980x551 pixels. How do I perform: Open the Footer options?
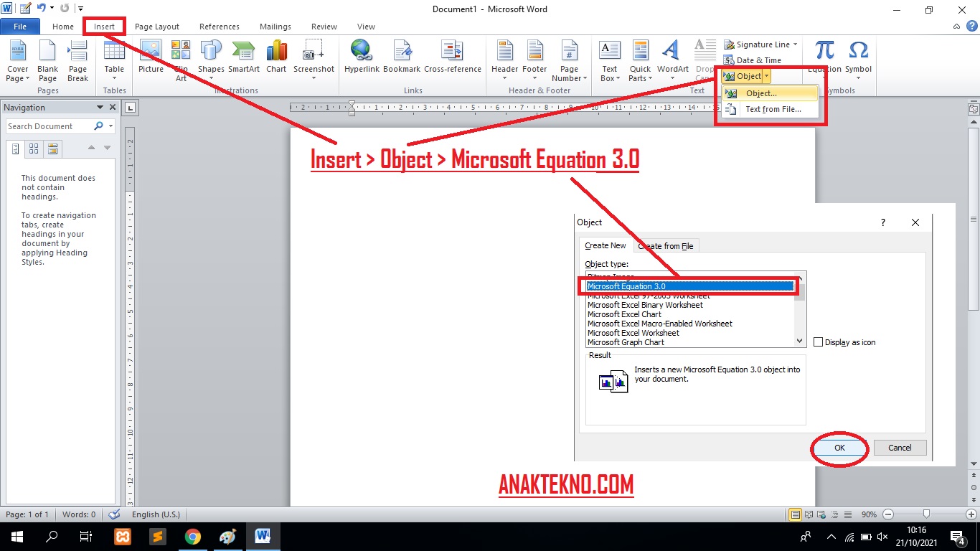(x=534, y=61)
